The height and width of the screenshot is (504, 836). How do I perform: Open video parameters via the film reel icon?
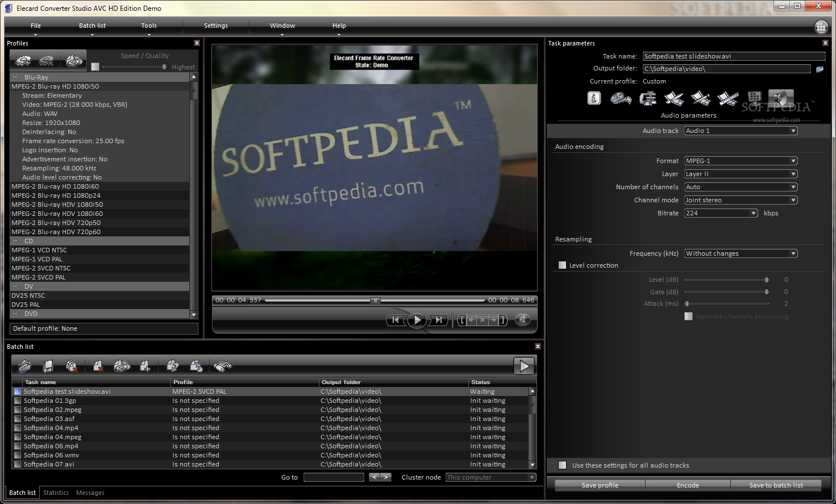[621, 99]
